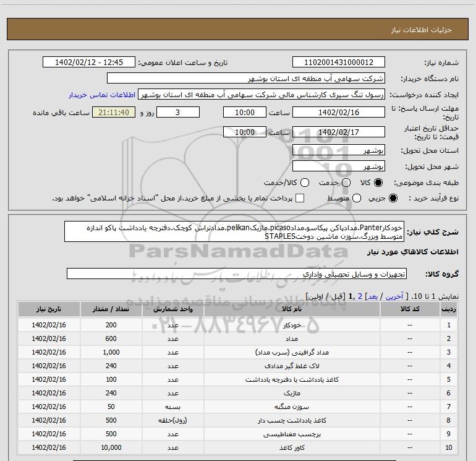Click the شماره نیاز field 1102001431000012
Image resolution: width=476 pixels, height=461 pixels.
pyautogui.click(x=339, y=62)
